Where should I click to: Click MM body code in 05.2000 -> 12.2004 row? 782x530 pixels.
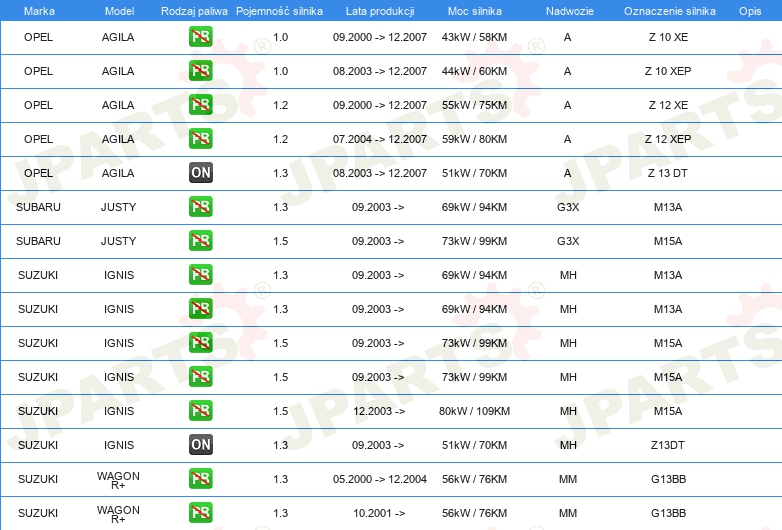(x=568, y=479)
